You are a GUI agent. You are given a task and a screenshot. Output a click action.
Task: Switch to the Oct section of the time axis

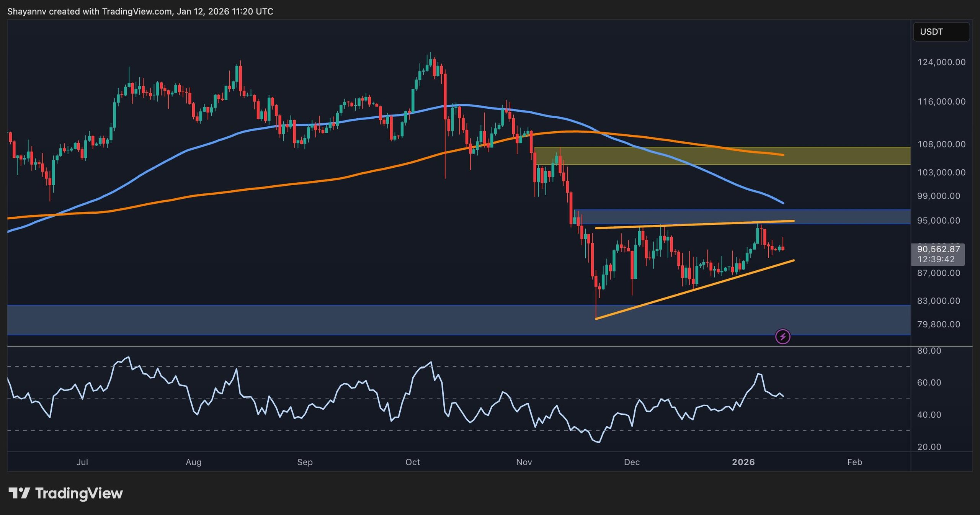[413, 462]
